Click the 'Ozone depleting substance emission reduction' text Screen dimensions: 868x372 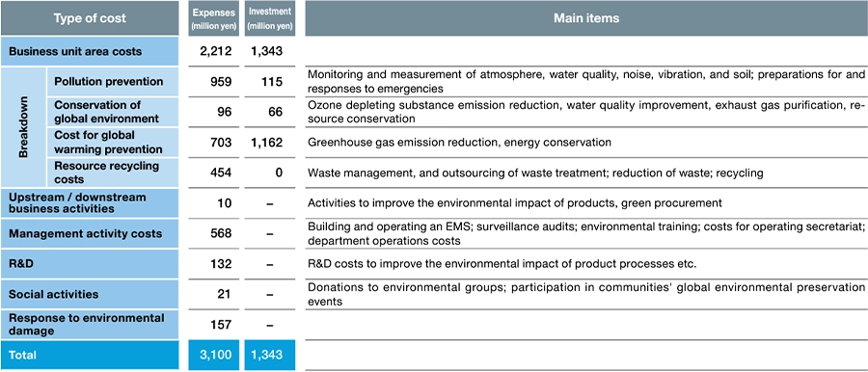point(586,112)
